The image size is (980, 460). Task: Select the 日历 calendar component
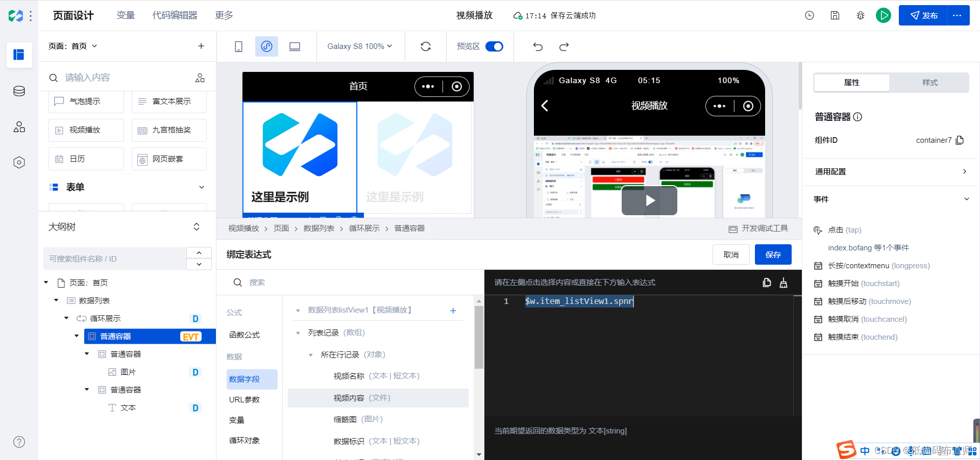(86, 159)
